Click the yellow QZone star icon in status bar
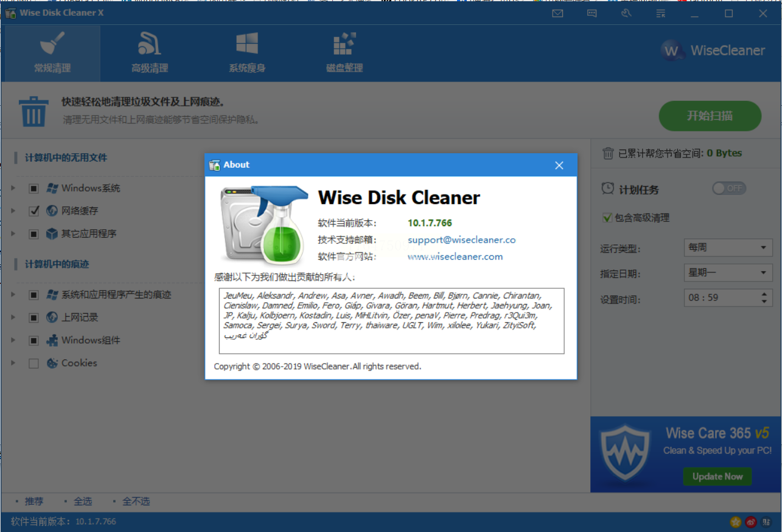Viewport: 782px width, 532px height. point(736,522)
